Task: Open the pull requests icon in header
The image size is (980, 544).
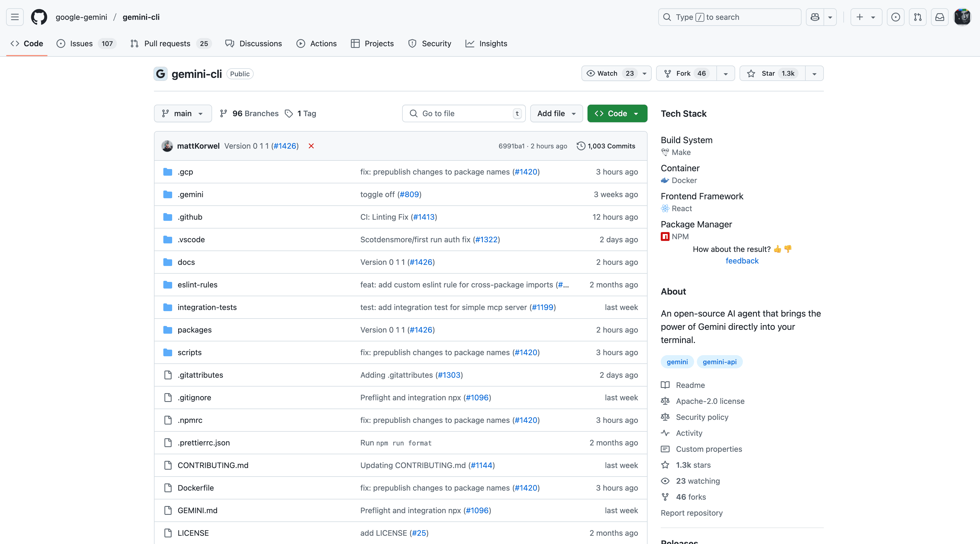Action: [x=917, y=17]
